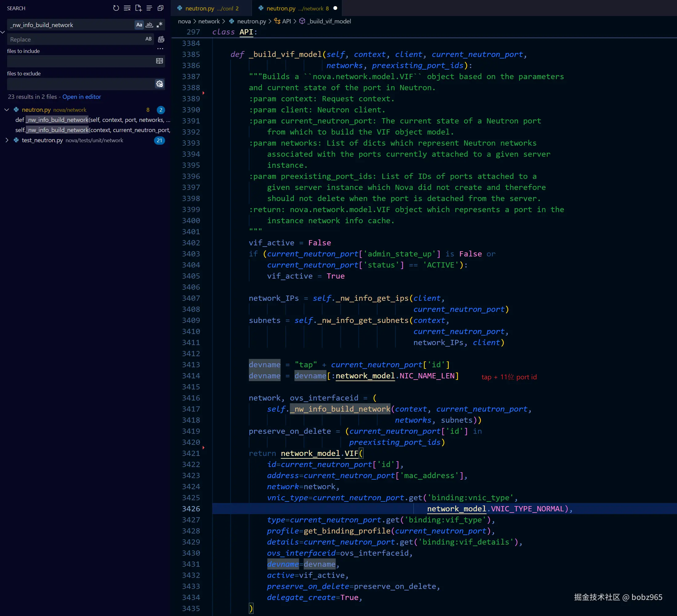Click the _build_vif_model breadcrumb

point(329,21)
